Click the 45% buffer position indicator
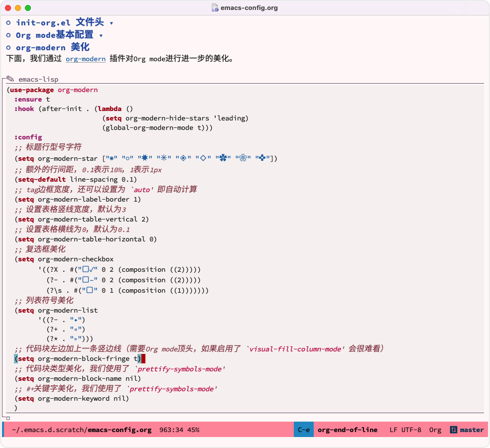This screenshot has height=448, width=490. pyautogui.click(x=193, y=430)
